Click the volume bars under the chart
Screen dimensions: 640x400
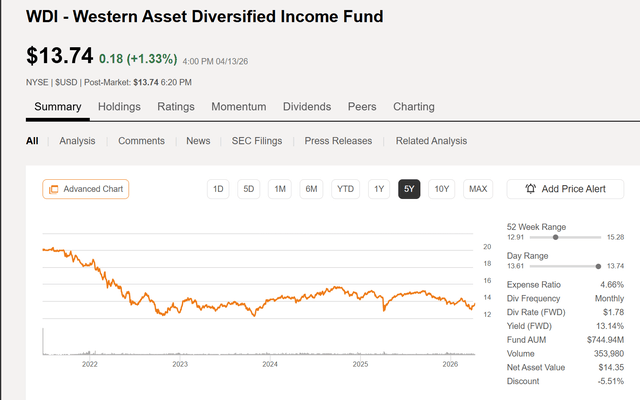tap(258, 353)
